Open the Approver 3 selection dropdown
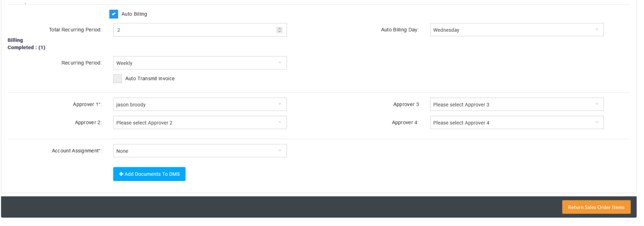This screenshot has width=644, height=226. 517,105
